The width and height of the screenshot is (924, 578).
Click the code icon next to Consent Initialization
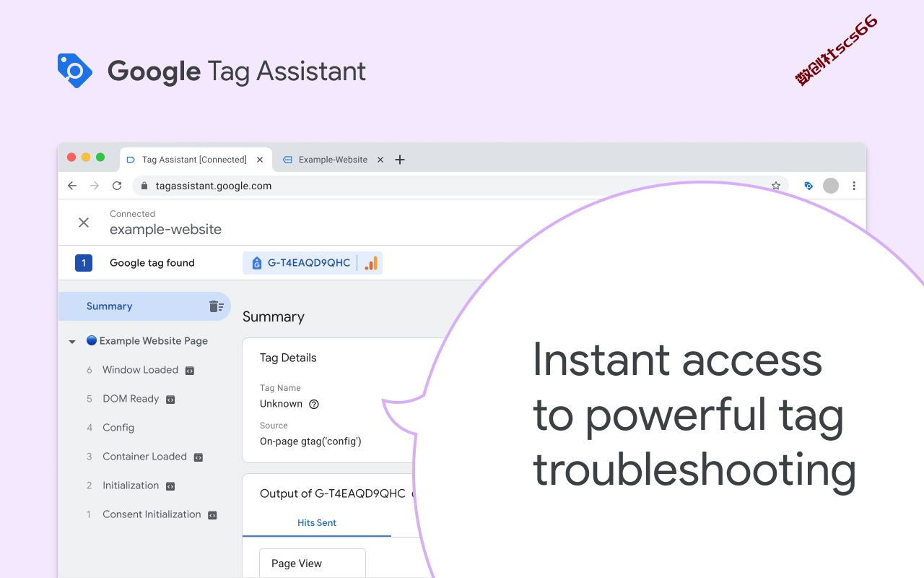212,515
